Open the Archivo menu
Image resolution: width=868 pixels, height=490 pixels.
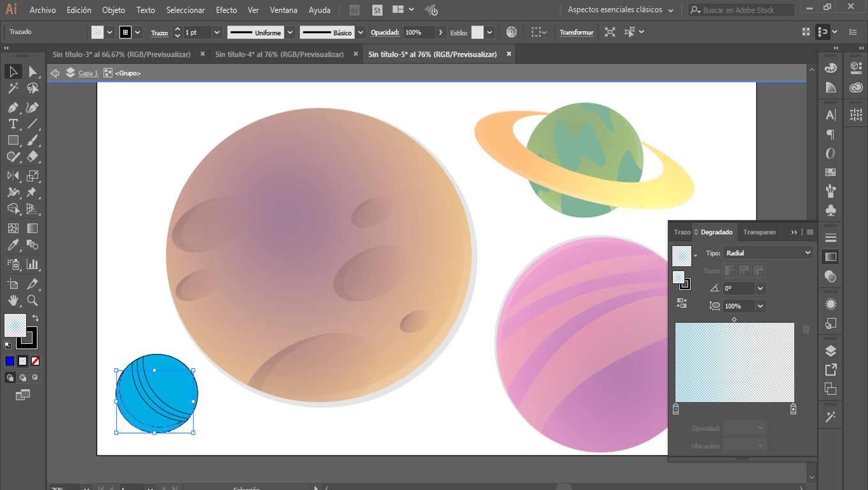[x=43, y=10]
